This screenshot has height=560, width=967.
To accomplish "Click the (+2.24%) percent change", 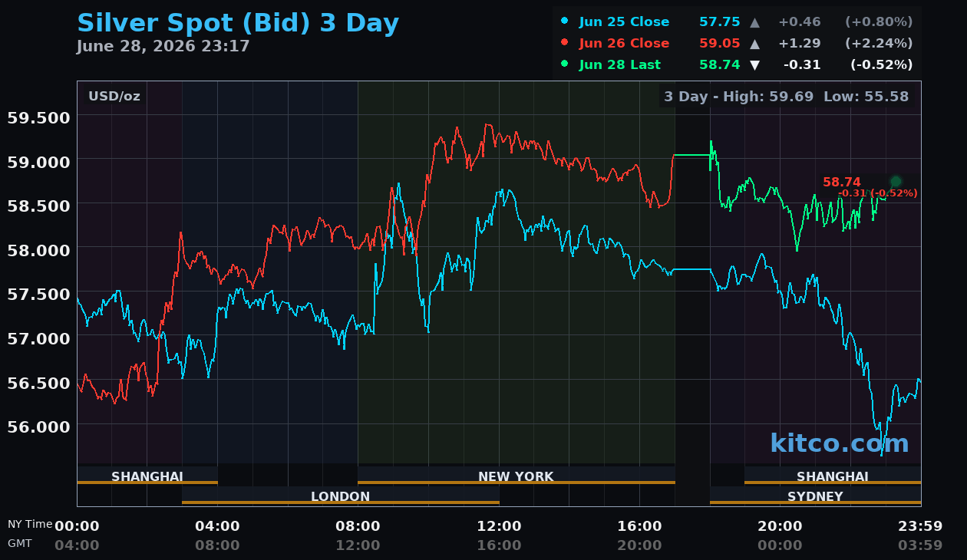I will coord(879,44).
